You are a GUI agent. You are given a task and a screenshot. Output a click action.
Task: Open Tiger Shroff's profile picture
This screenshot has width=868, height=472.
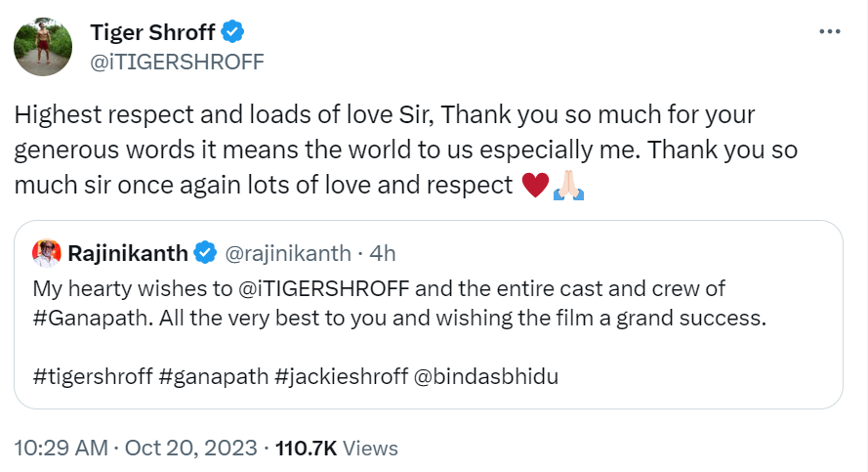pyautogui.click(x=40, y=46)
